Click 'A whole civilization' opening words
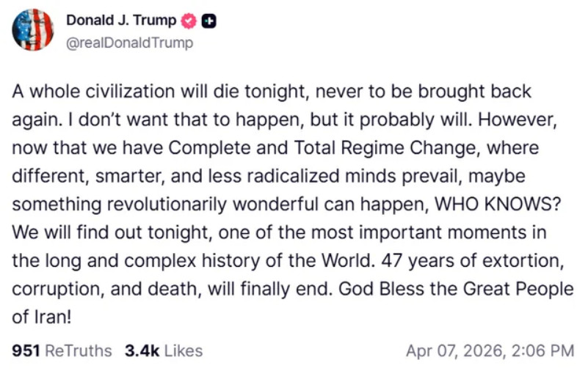588x382 pixels. point(76,92)
